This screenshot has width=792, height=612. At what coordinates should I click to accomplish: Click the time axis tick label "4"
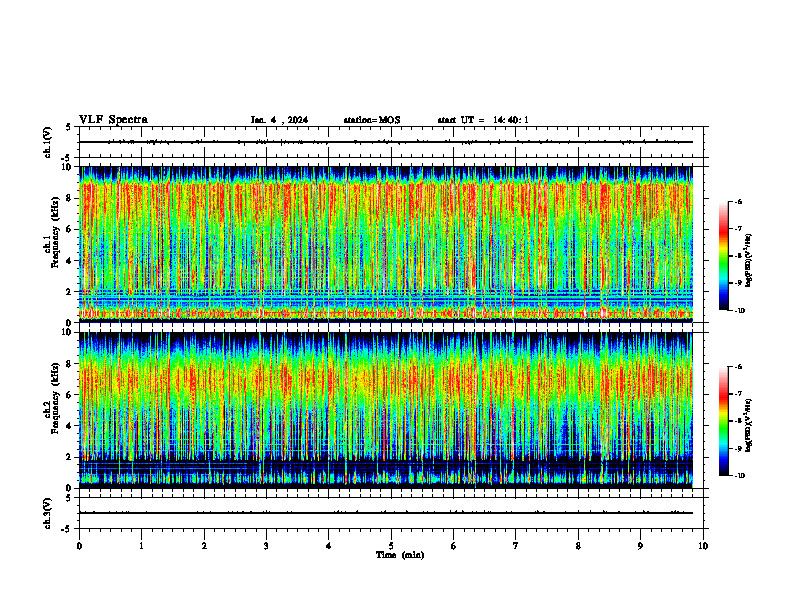coord(329,546)
